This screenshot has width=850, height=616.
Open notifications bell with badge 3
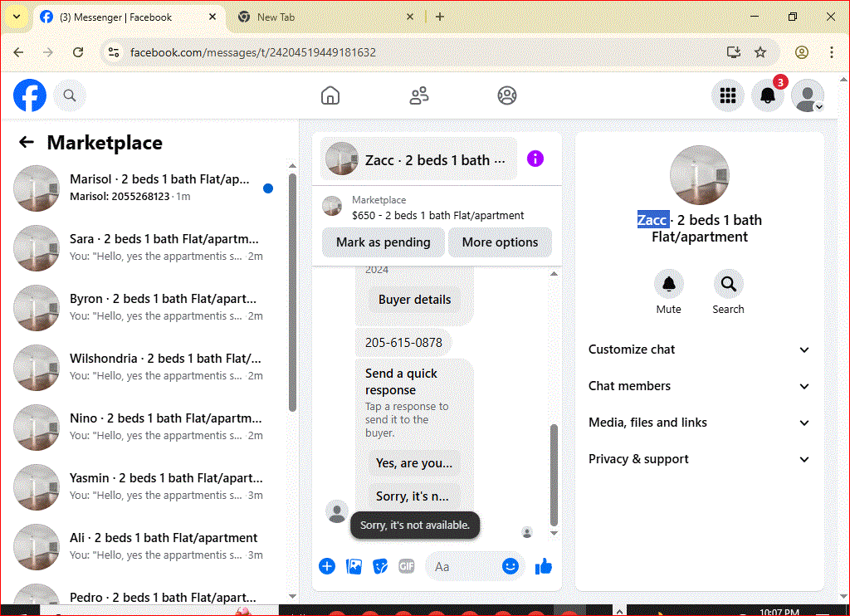[768, 95]
